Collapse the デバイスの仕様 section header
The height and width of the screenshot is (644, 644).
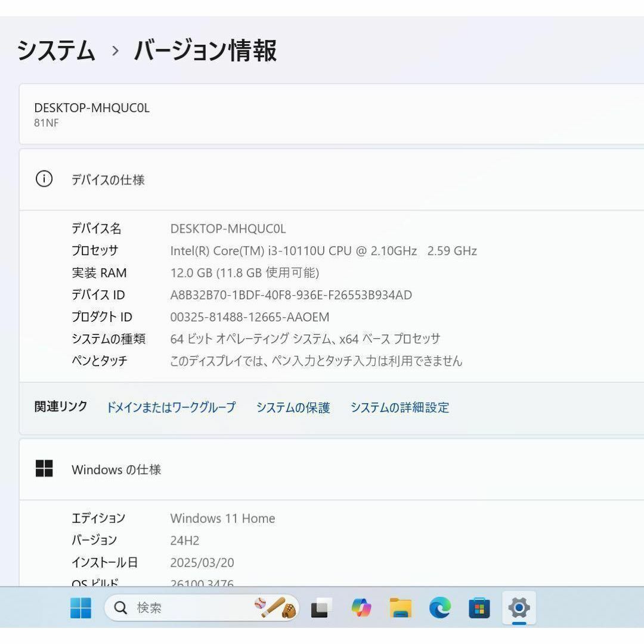332,179
